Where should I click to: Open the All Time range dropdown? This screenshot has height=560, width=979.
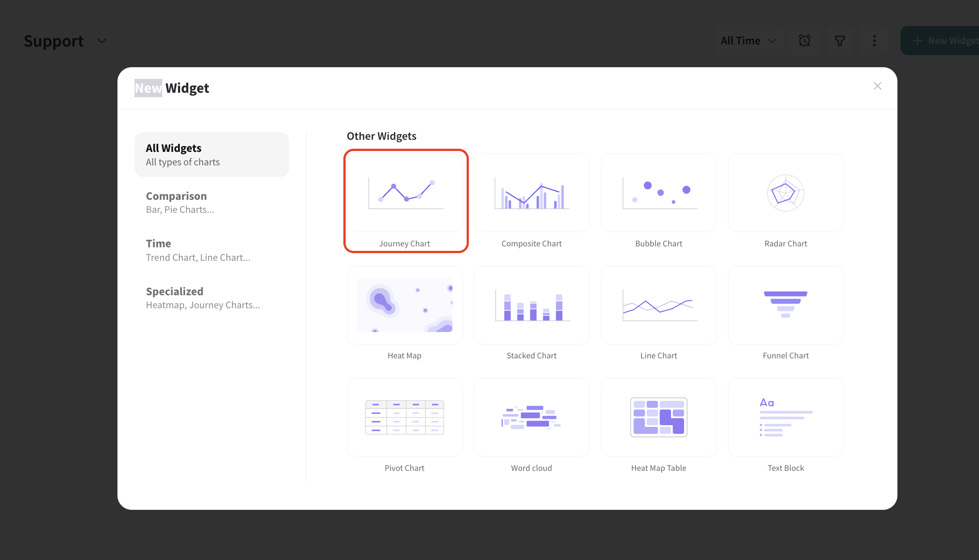tap(748, 41)
